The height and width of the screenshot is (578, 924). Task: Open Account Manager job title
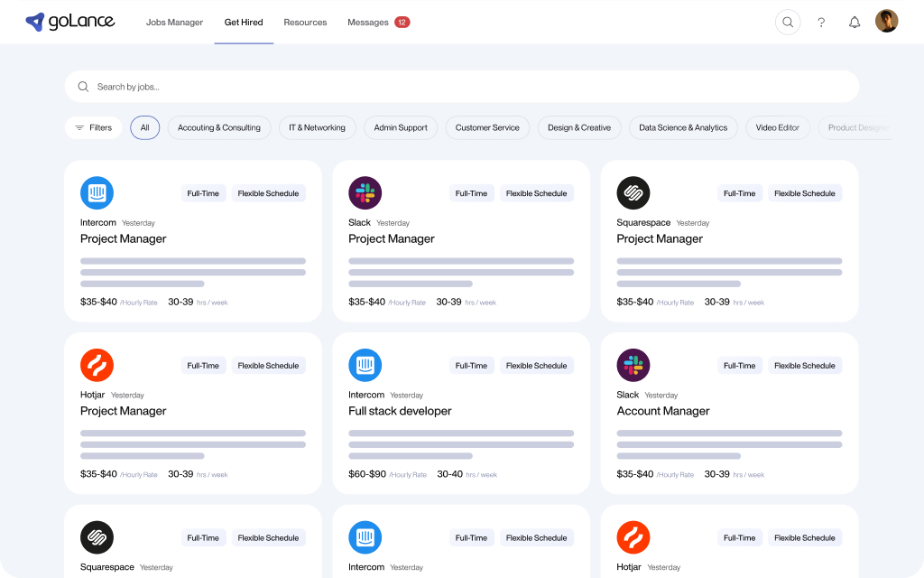[663, 411]
